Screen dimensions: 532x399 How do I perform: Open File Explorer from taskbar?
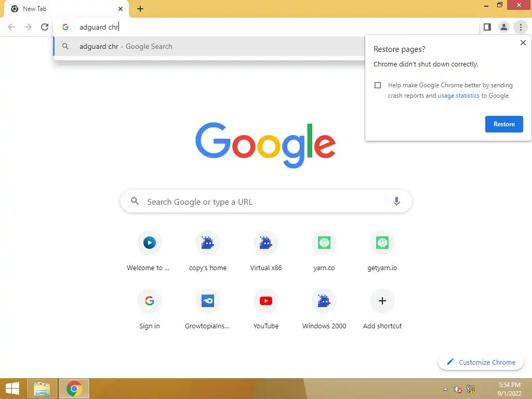click(x=42, y=389)
